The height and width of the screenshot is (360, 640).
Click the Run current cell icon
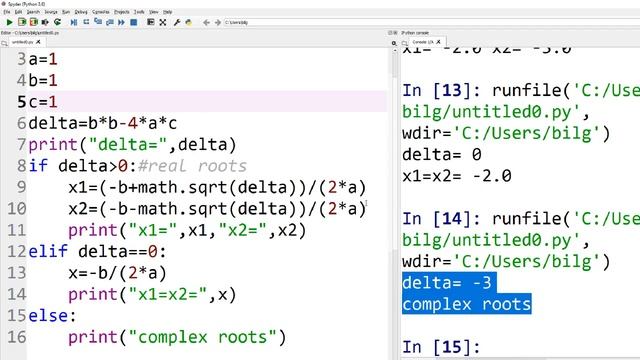coord(22,22)
